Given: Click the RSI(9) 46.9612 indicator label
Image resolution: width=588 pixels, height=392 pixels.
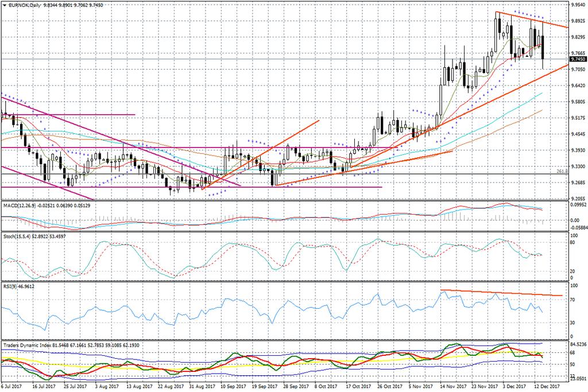Looking at the screenshot, I should pos(19,286).
